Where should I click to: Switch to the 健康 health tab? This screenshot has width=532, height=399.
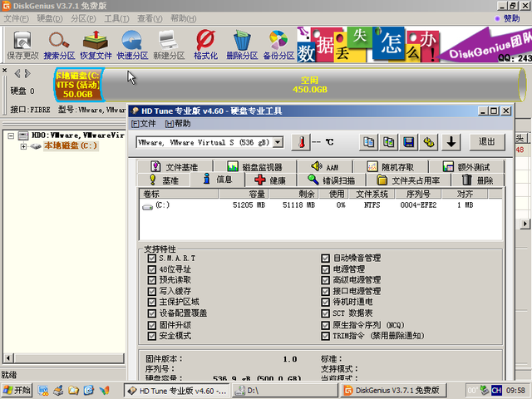[270, 180]
